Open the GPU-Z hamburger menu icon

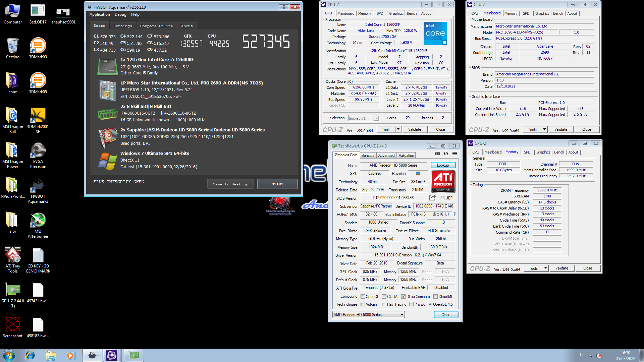[x=454, y=154]
